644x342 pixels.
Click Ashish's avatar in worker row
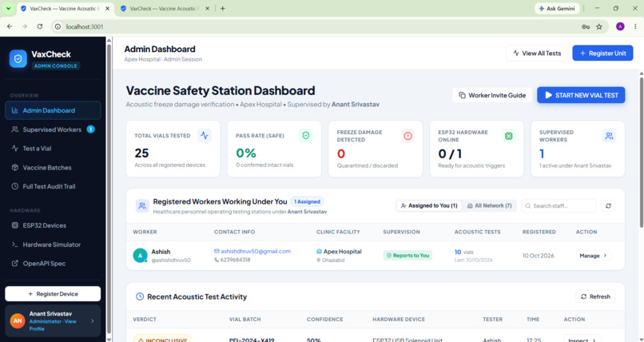point(140,256)
